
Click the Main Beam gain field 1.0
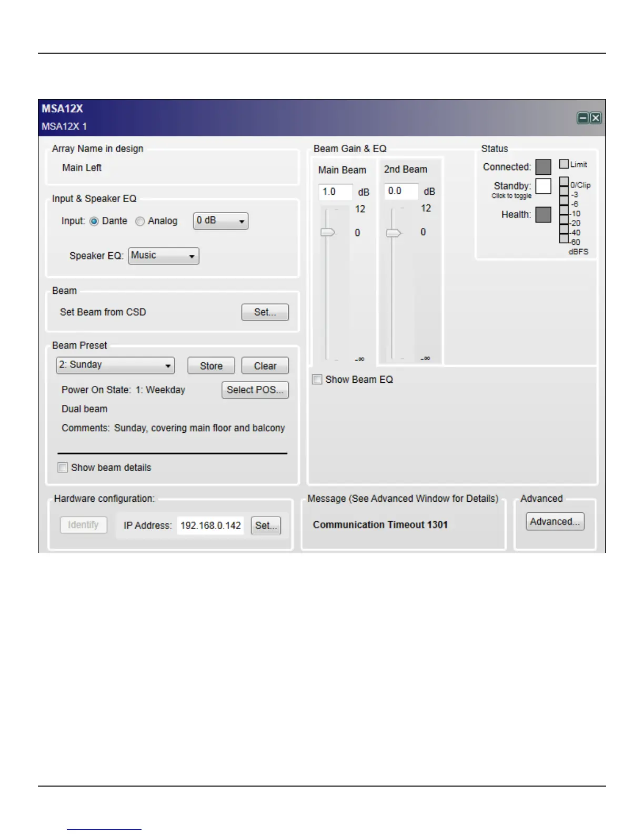(335, 192)
